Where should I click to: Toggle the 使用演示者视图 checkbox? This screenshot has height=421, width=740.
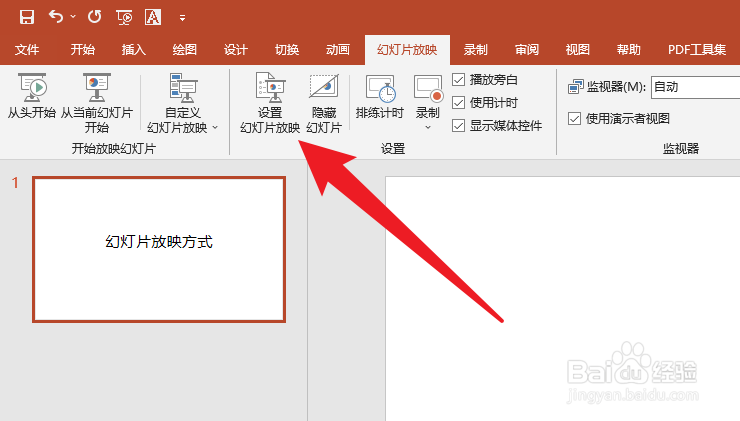click(x=574, y=118)
